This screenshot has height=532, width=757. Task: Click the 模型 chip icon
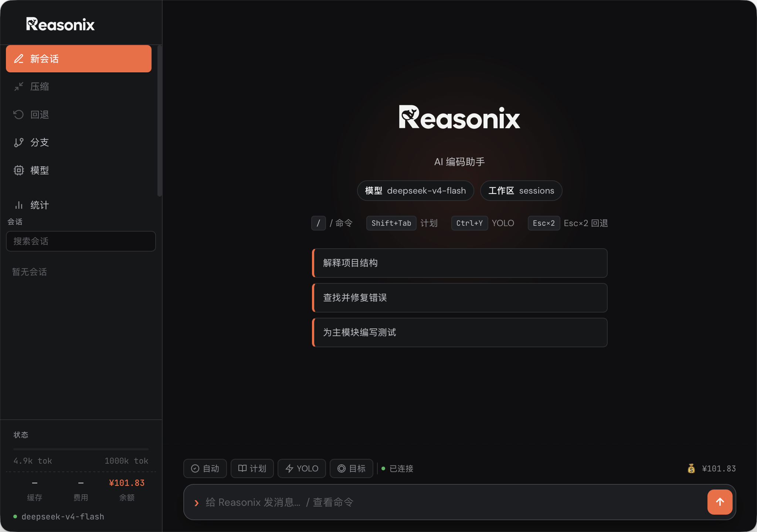click(19, 170)
